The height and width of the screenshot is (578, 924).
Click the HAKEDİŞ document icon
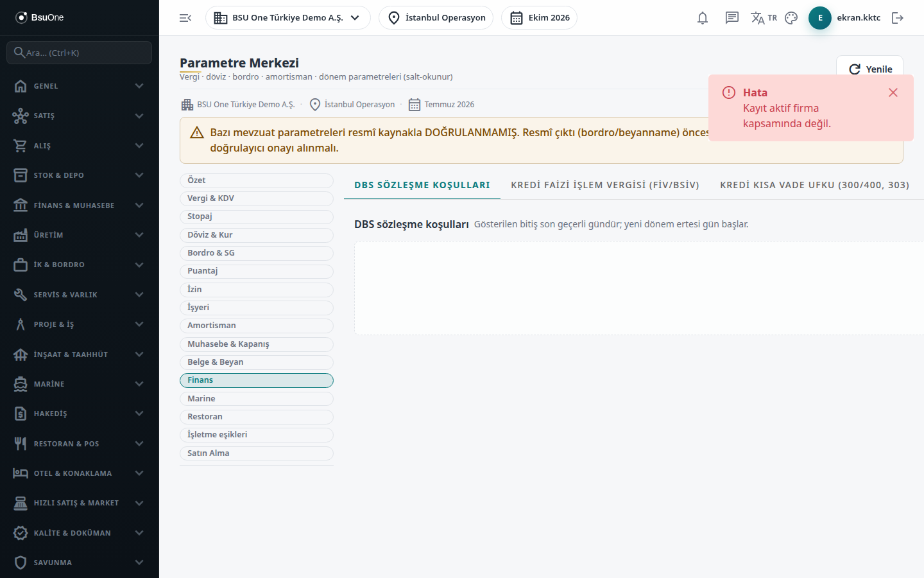(x=21, y=414)
